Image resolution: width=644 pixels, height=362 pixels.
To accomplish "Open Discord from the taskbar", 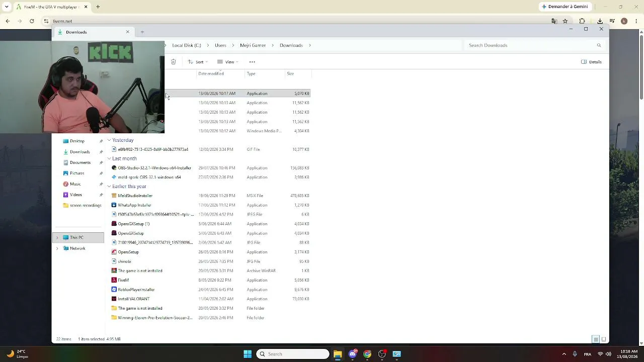I will 353,354.
